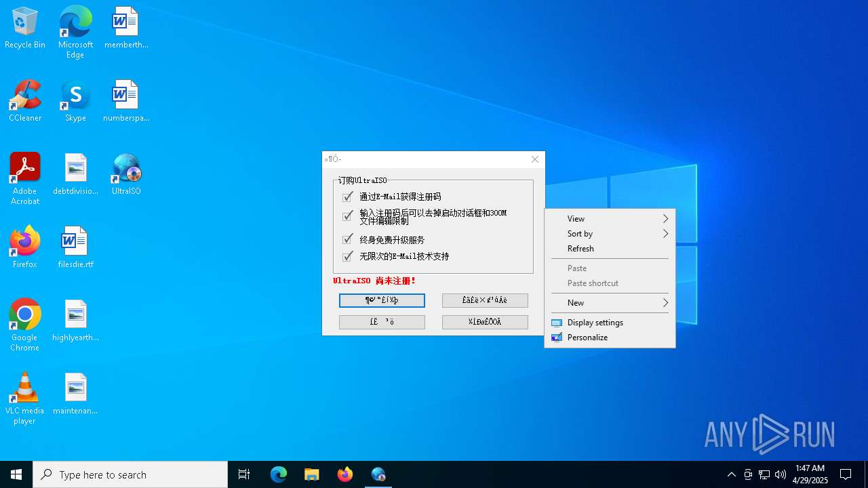Screen dimensions: 868x488
Task: Select the Google Chrome desktop shortcut
Action: 25,325
